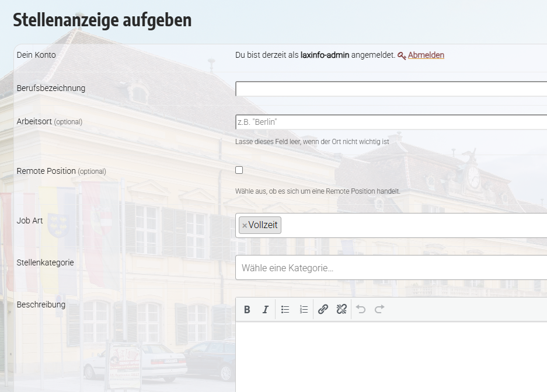The image size is (547, 392).
Task: Enable the Remote Position checkbox
Action: point(239,170)
